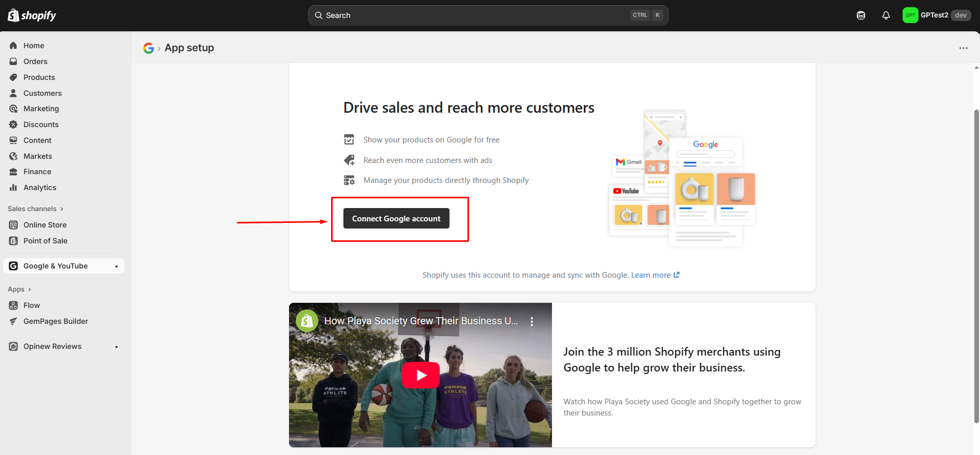Open the Online Store channel
980x455 pixels.
pyautogui.click(x=45, y=225)
